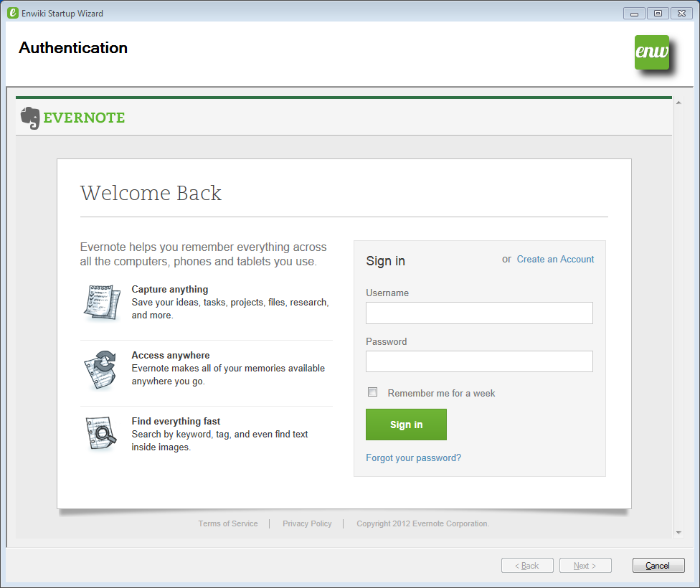Click the Capture anything notes icon
This screenshot has width=700, height=588.
point(103,303)
